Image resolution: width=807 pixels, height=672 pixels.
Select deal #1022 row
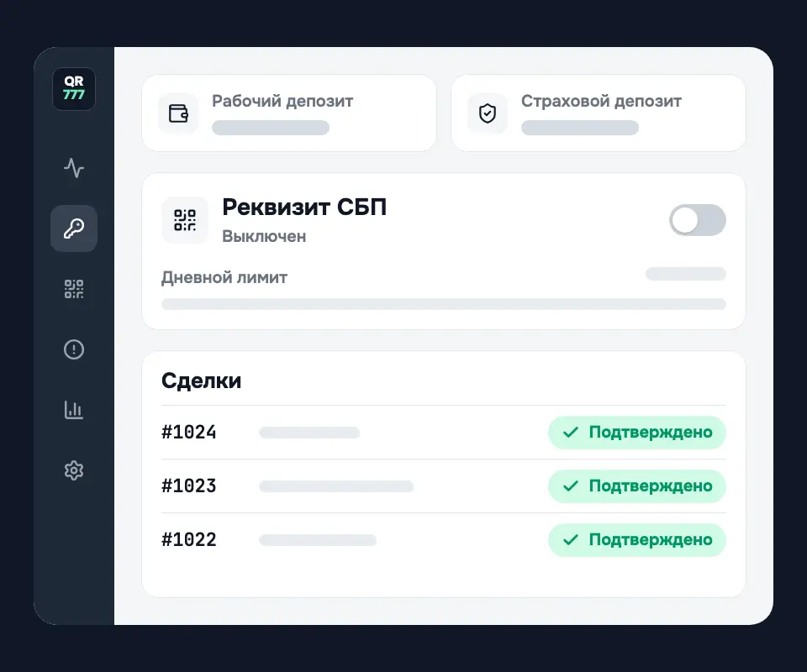click(444, 540)
